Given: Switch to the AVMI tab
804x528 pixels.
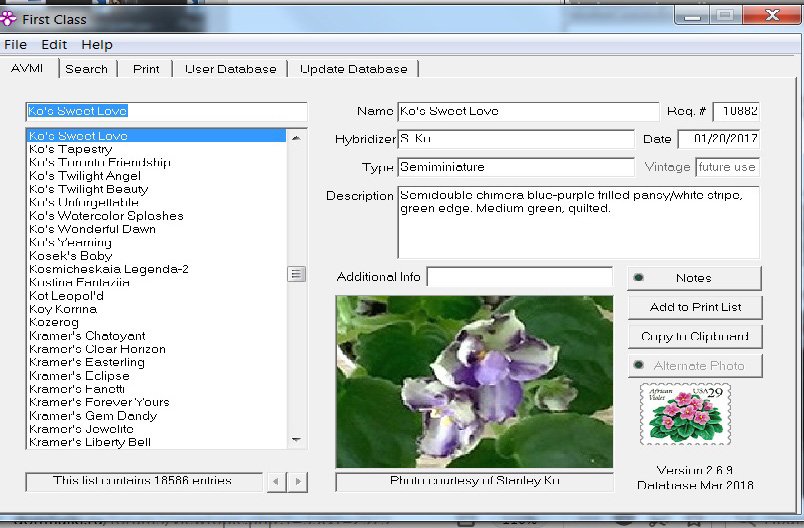Looking at the screenshot, I should pyautogui.click(x=27, y=68).
